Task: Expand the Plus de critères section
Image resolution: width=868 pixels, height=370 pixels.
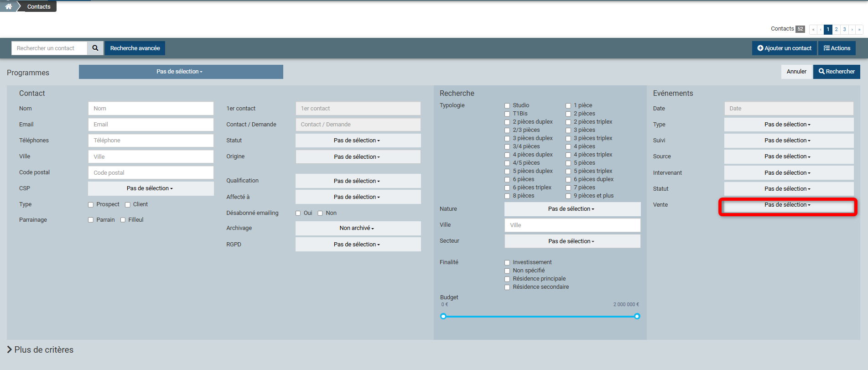Action: [40, 349]
